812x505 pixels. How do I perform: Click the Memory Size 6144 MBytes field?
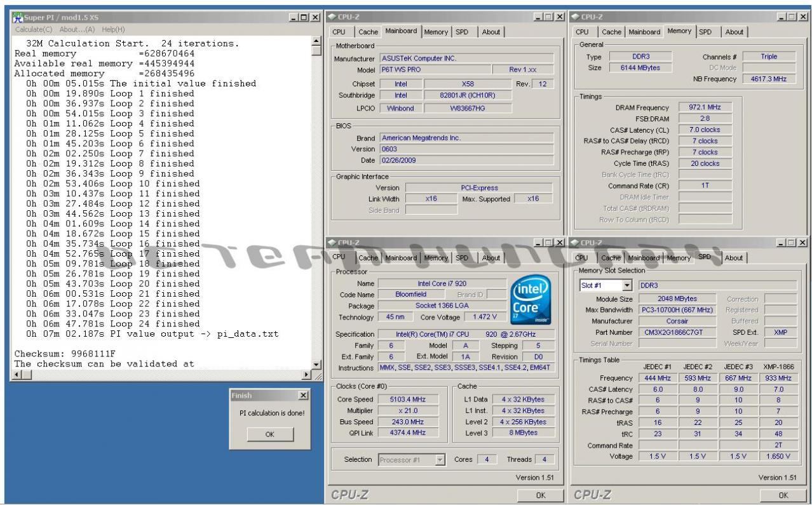pyautogui.click(x=641, y=68)
